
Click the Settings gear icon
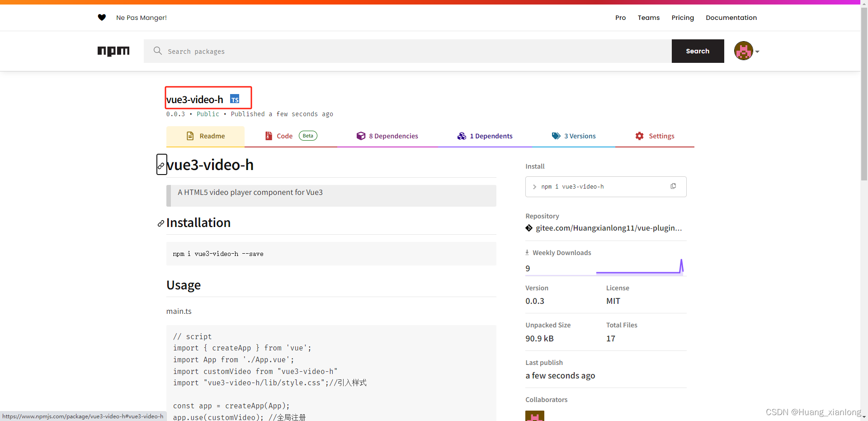click(x=639, y=136)
